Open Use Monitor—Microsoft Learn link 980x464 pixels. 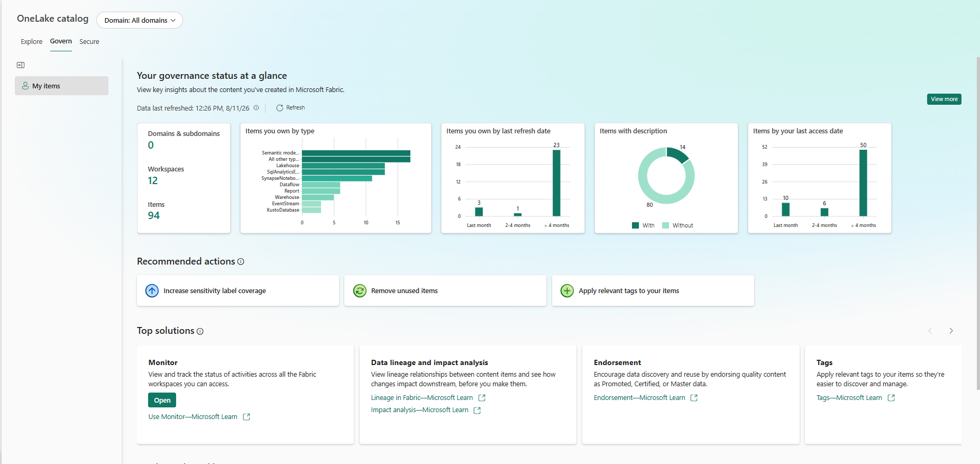tap(193, 417)
